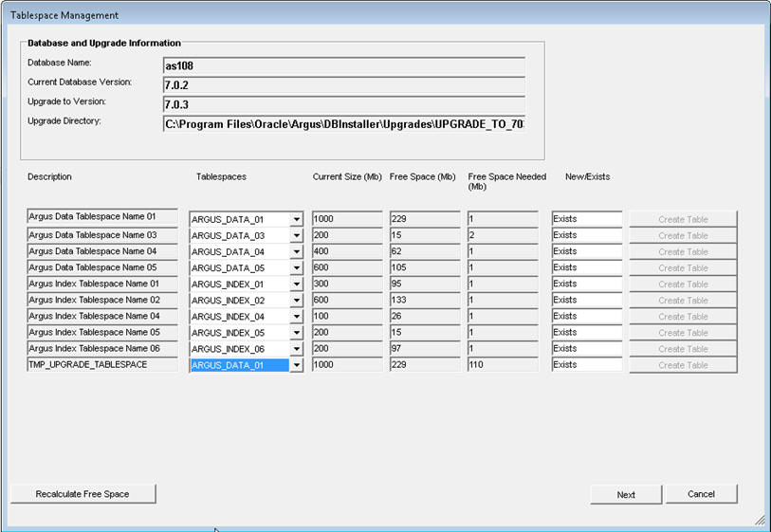Image resolution: width=771 pixels, height=532 pixels.
Task: Expand the ARGUS_DATA_04 combo box arrow
Action: (x=297, y=251)
